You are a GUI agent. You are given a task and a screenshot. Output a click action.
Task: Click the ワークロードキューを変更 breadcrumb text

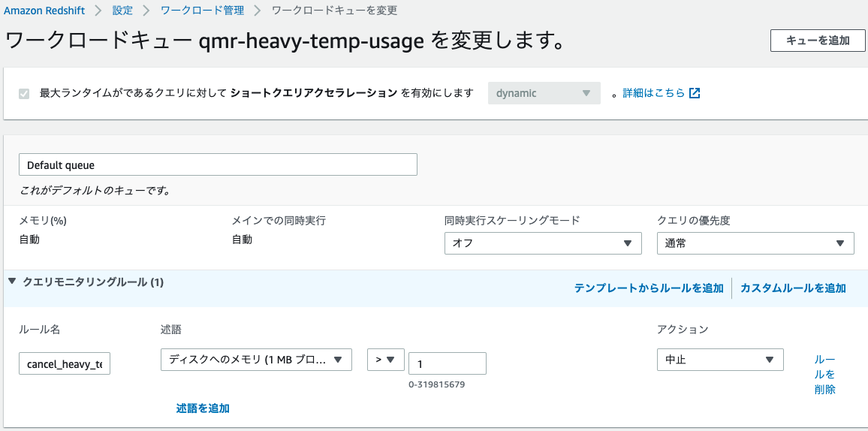pyautogui.click(x=334, y=10)
